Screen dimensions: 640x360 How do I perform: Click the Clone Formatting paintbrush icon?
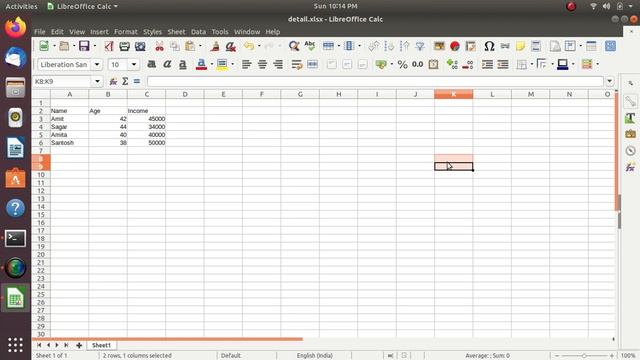215,46
